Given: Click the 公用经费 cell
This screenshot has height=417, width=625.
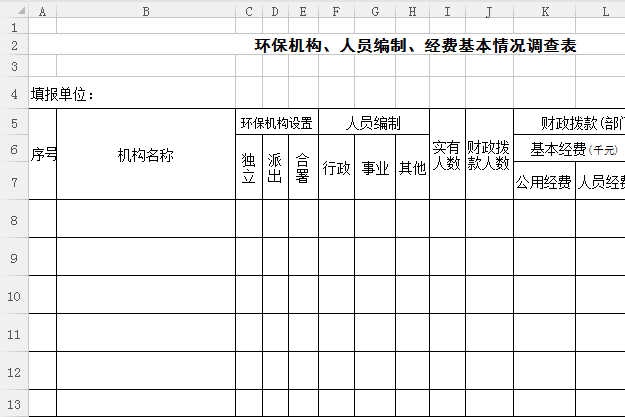Looking at the screenshot, I should point(544,182).
